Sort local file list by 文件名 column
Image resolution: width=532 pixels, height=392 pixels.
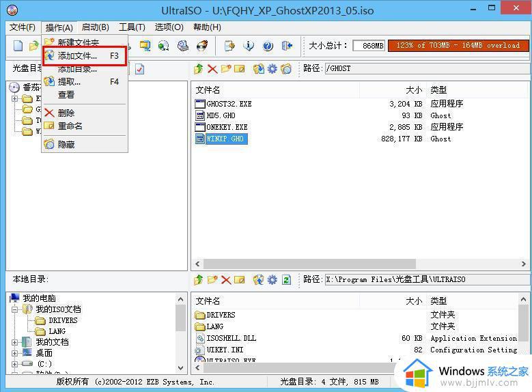click(276, 300)
